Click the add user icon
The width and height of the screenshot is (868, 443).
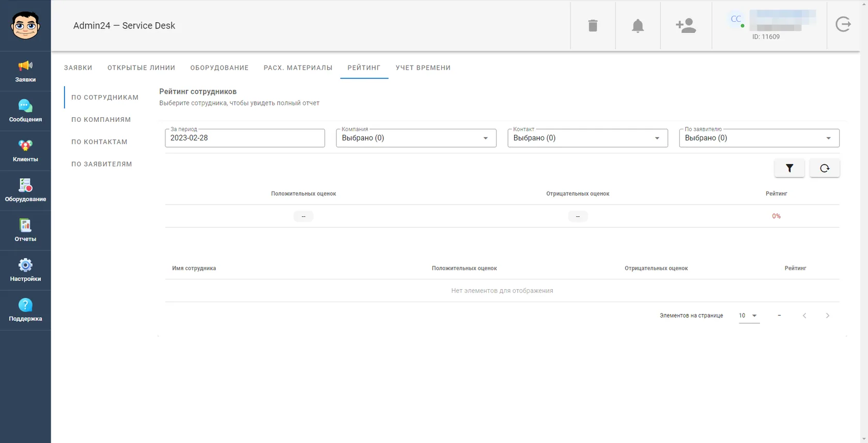686,25
